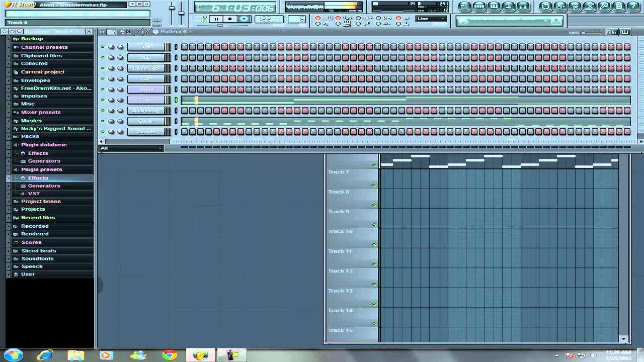The image size is (644, 362).
Task: Open the Mixer from the toolbar
Action: click(x=523, y=7)
